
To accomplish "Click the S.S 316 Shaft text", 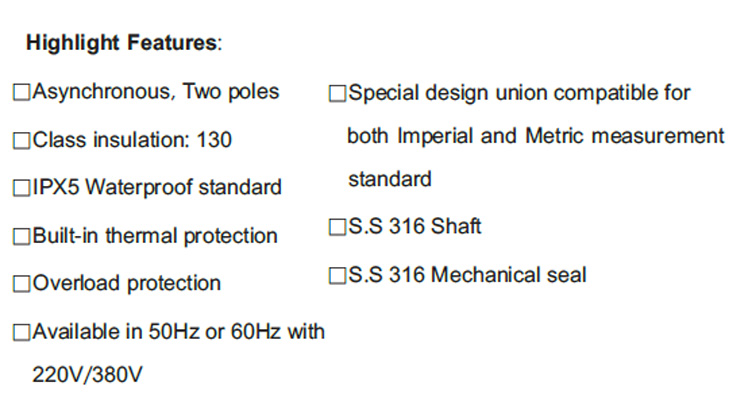I will (414, 227).
